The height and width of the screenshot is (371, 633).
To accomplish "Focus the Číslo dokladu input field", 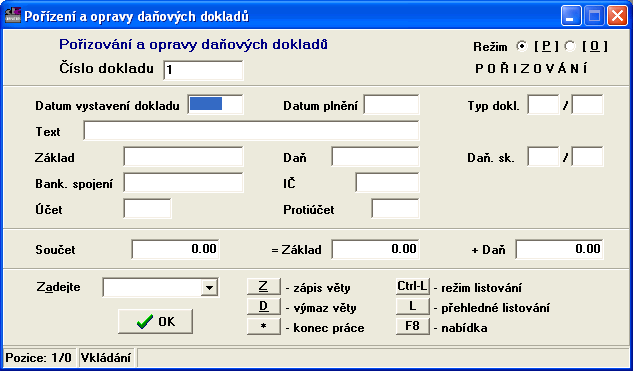I will click(x=203, y=70).
